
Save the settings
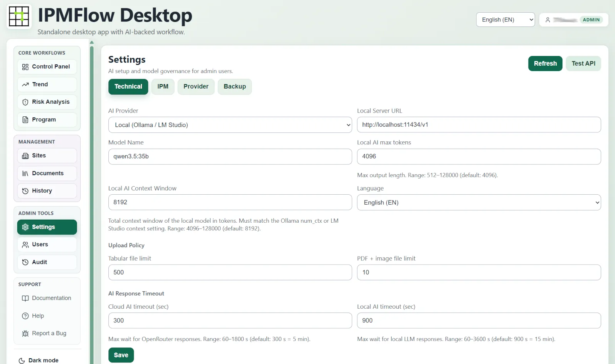[121, 355]
